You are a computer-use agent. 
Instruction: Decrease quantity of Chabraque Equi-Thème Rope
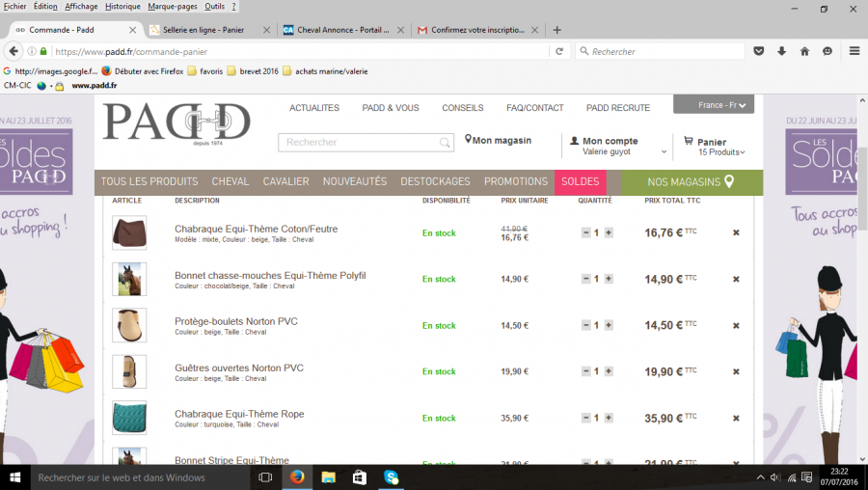click(x=585, y=418)
